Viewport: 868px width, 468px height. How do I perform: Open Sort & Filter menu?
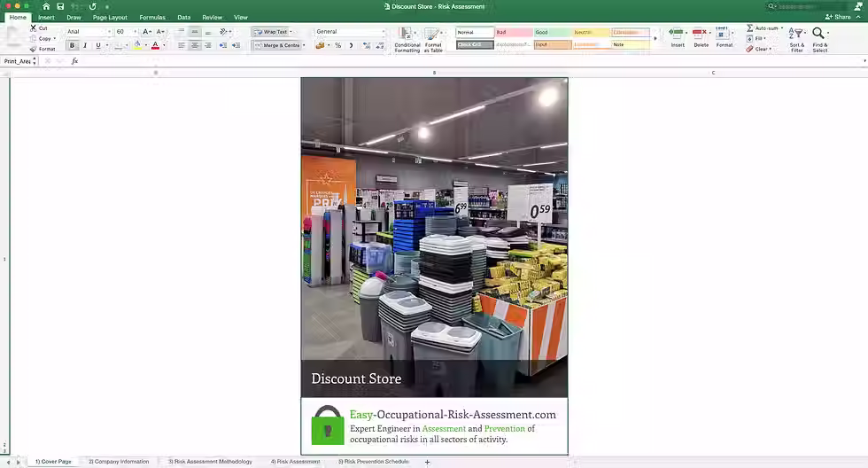coord(796,39)
